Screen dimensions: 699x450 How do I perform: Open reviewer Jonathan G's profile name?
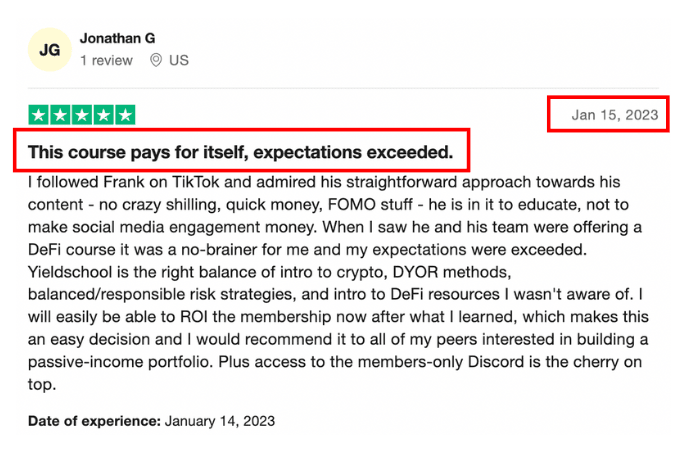pyautogui.click(x=117, y=38)
